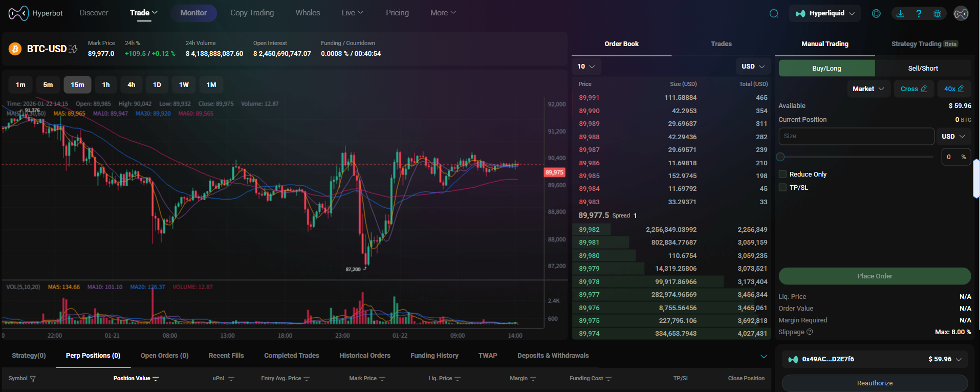Screen dimensions: 980x392
Task: Open help via question mark icon
Action: click(919, 13)
